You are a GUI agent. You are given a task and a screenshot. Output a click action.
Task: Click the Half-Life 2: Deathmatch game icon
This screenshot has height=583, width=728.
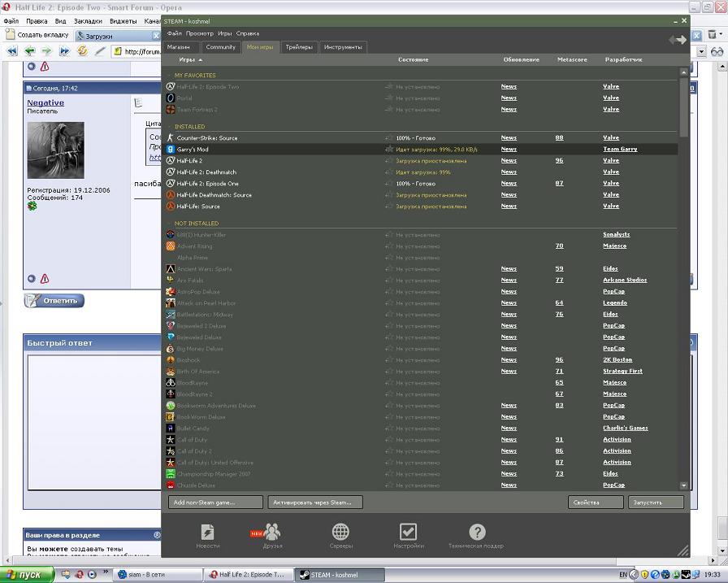(x=171, y=172)
